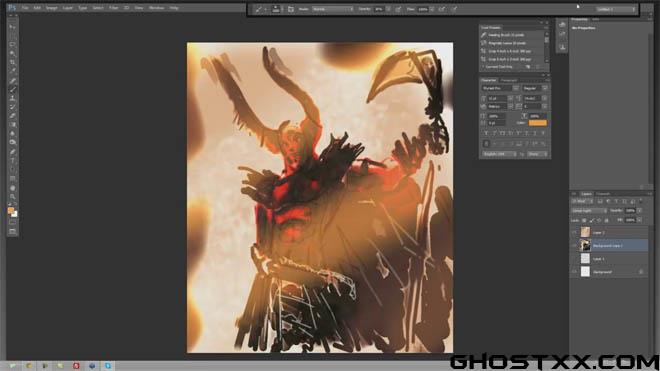The image size is (660, 371).
Task: Click the background color swatch
Action: (15, 214)
